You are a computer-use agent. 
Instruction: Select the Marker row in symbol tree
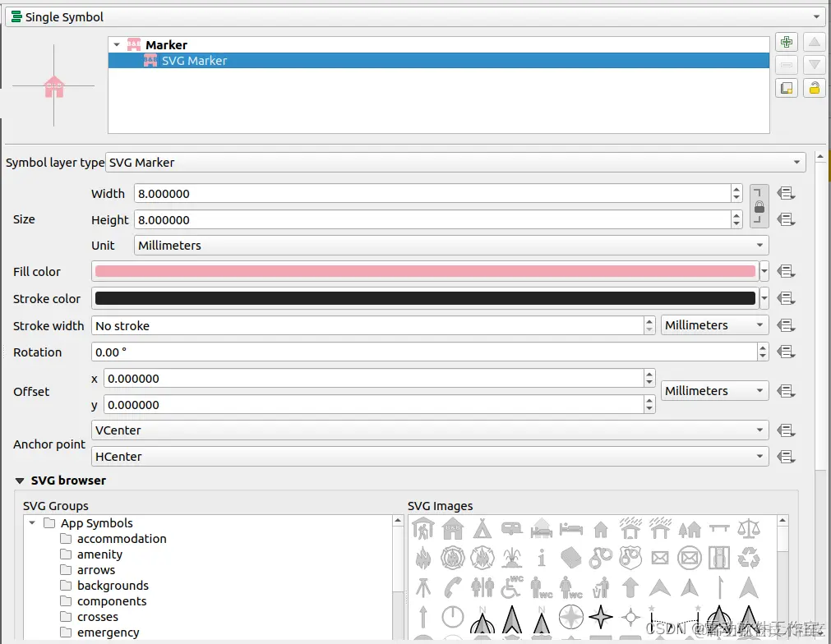click(x=439, y=45)
